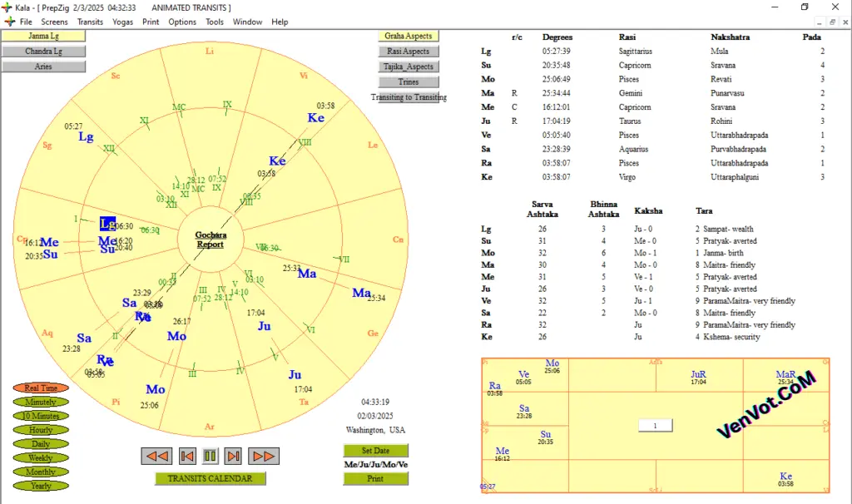Click the Trines button
The image size is (852, 504).
[x=409, y=82]
